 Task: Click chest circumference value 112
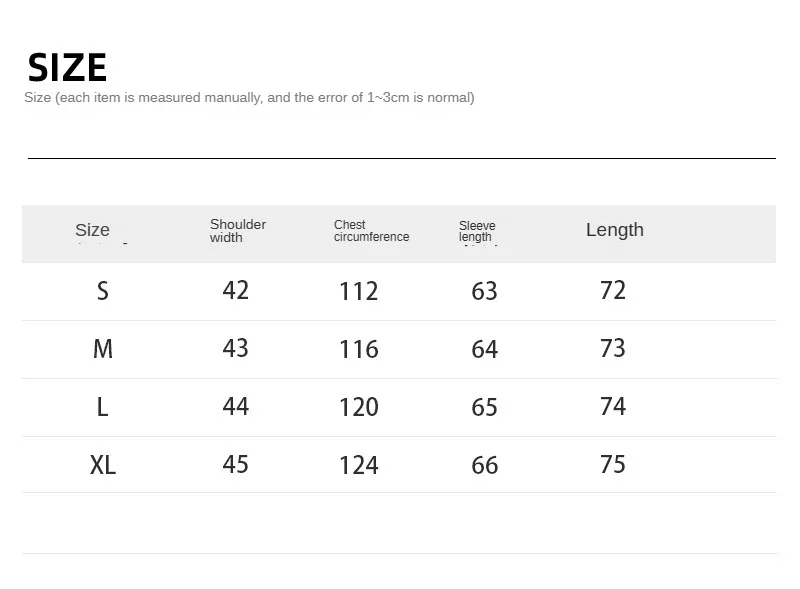pos(359,291)
